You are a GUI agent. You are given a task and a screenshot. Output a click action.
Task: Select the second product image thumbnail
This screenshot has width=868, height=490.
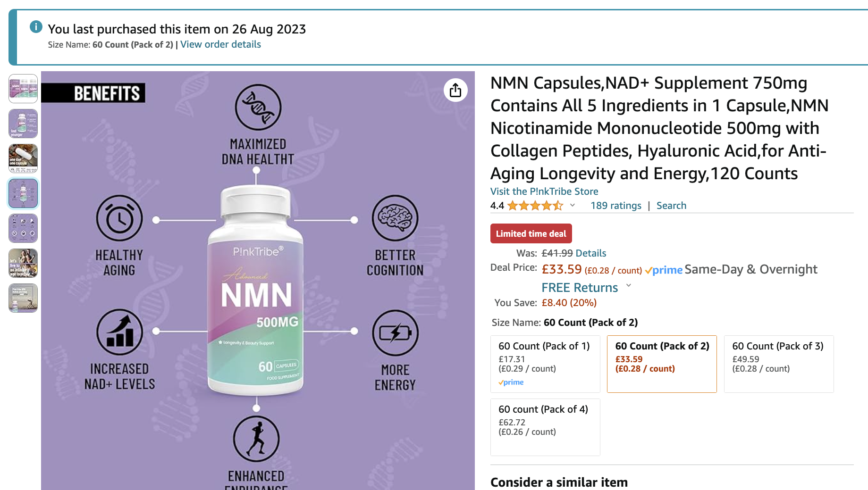[23, 124]
